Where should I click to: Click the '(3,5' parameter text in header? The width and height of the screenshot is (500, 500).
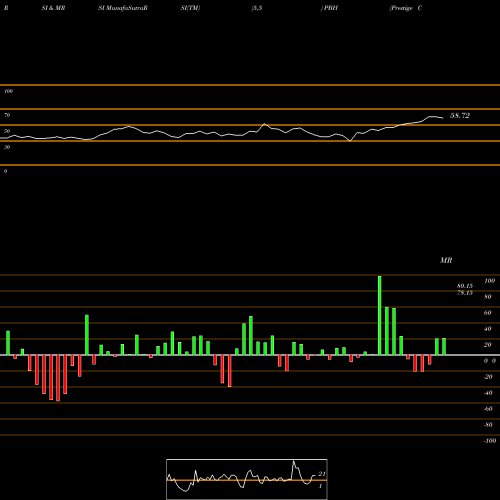point(257,8)
